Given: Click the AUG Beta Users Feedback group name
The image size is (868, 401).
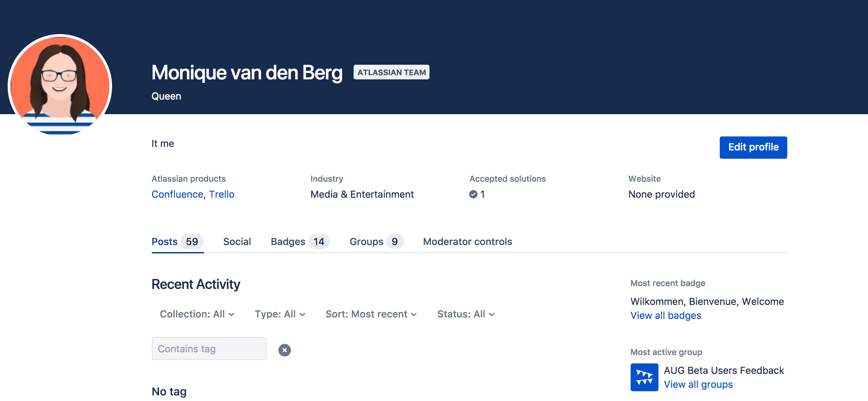Looking at the screenshot, I should pos(724,370).
